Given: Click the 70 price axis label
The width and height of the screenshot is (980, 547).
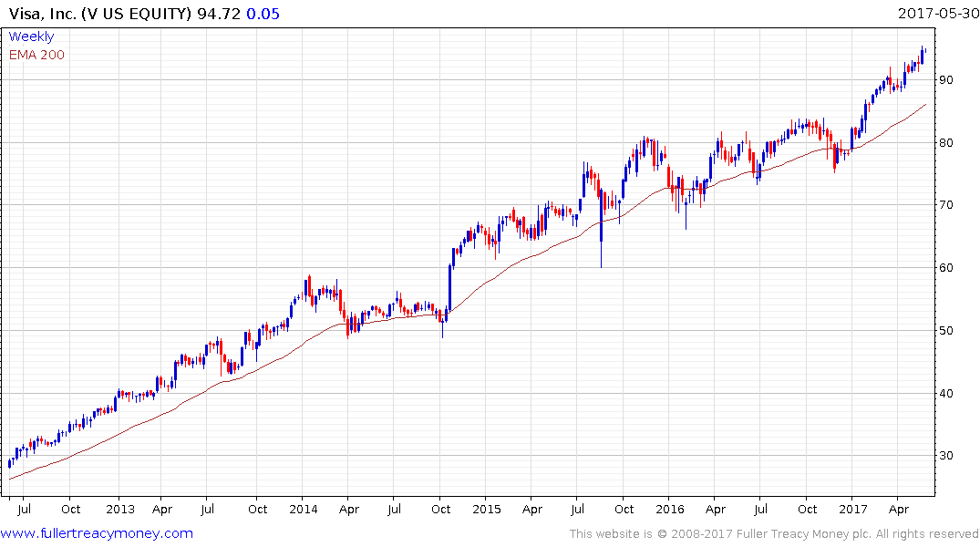Looking at the screenshot, I should [x=946, y=205].
